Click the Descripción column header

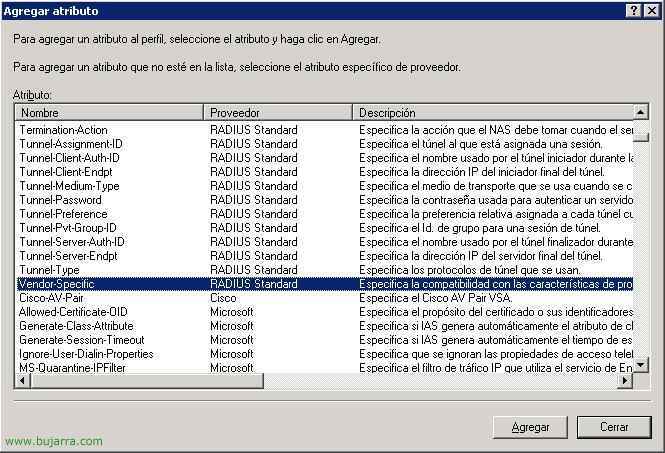[x=494, y=113]
